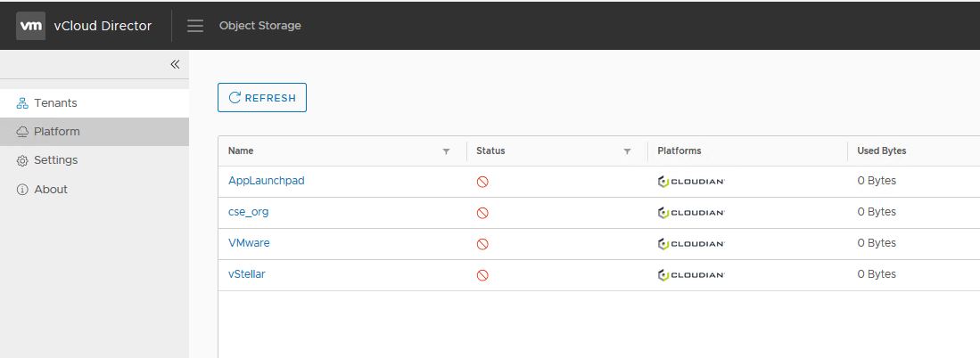Open the cse_org tenant link
Screen dimensions: 980x358
point(249,212)
